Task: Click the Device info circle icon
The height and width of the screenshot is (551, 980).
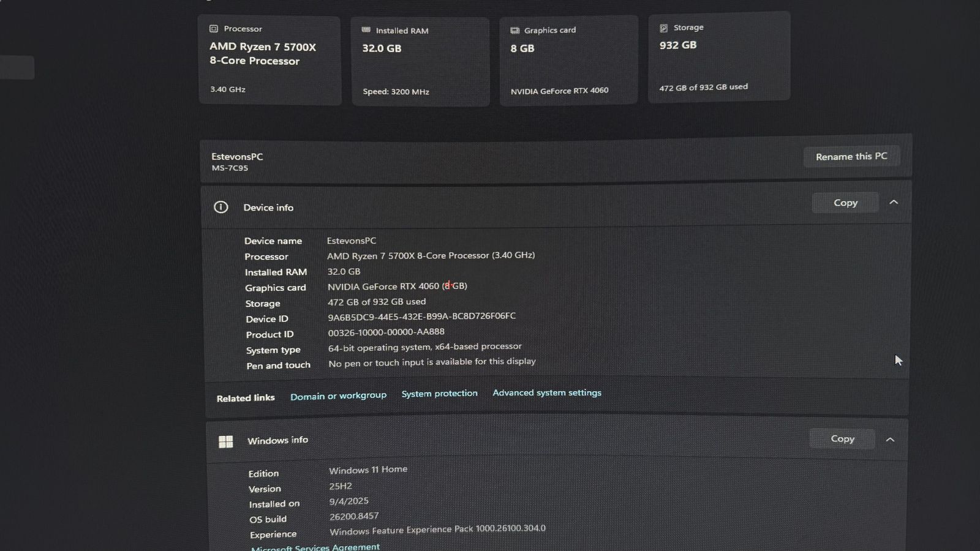Action: (221, 207)
